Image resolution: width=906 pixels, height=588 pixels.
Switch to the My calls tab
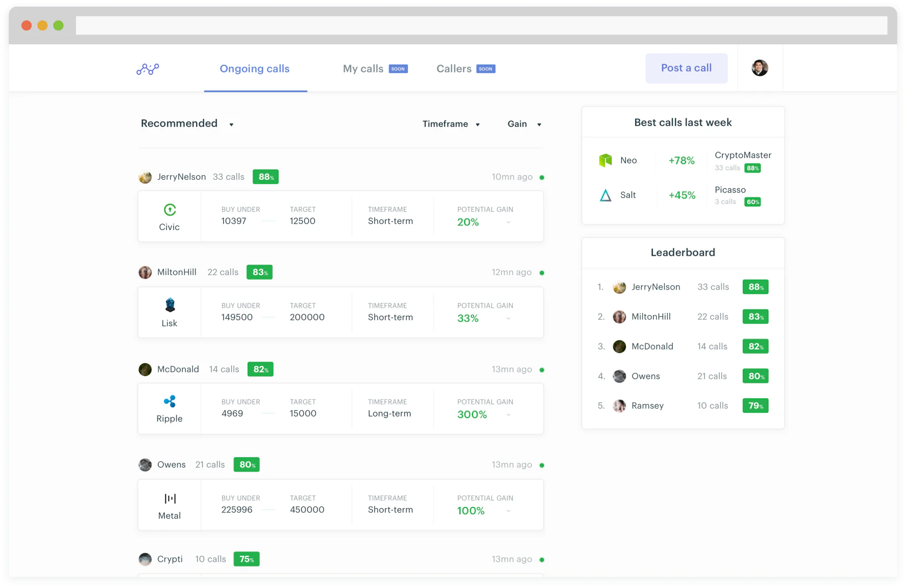pyautogui.click(x=363, y=69)
